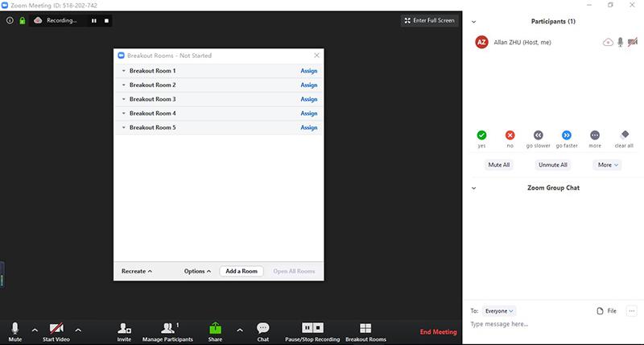Click the Add a Room button
The width and height of the screenshot is (644, 345).
(242, 272)
